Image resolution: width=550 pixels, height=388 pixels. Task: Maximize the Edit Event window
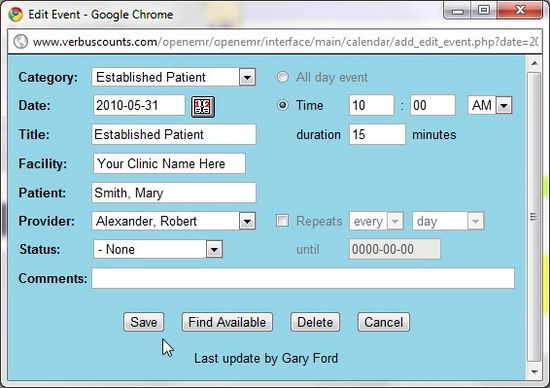tap(484, 11)
